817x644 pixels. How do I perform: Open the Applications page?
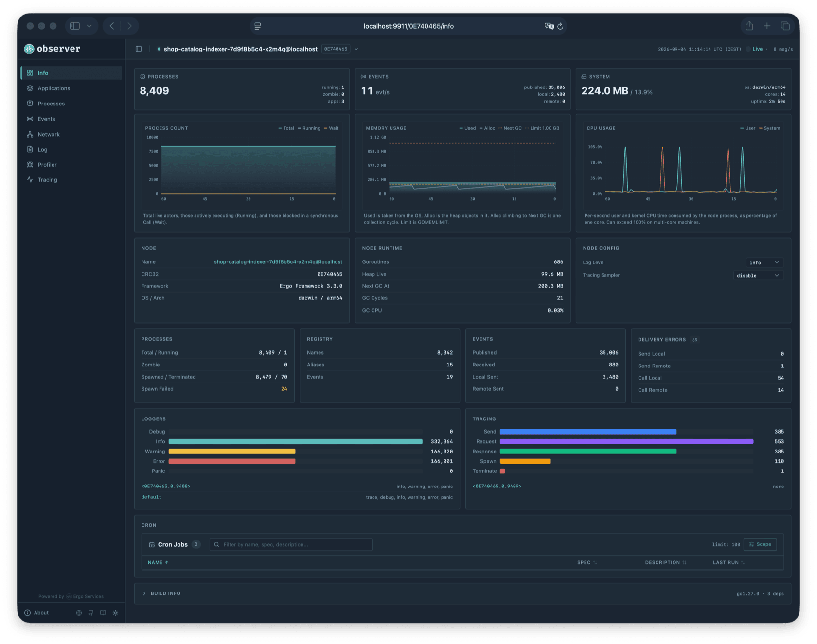(71, 88)
